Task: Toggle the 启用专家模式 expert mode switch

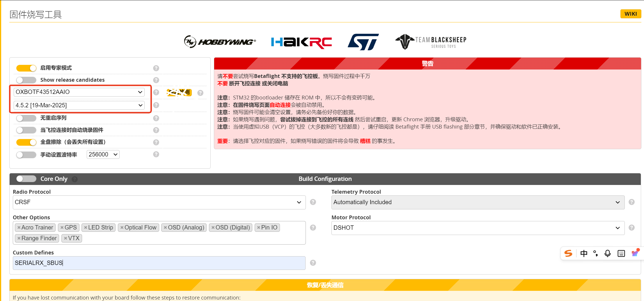Action: (26, 68)
